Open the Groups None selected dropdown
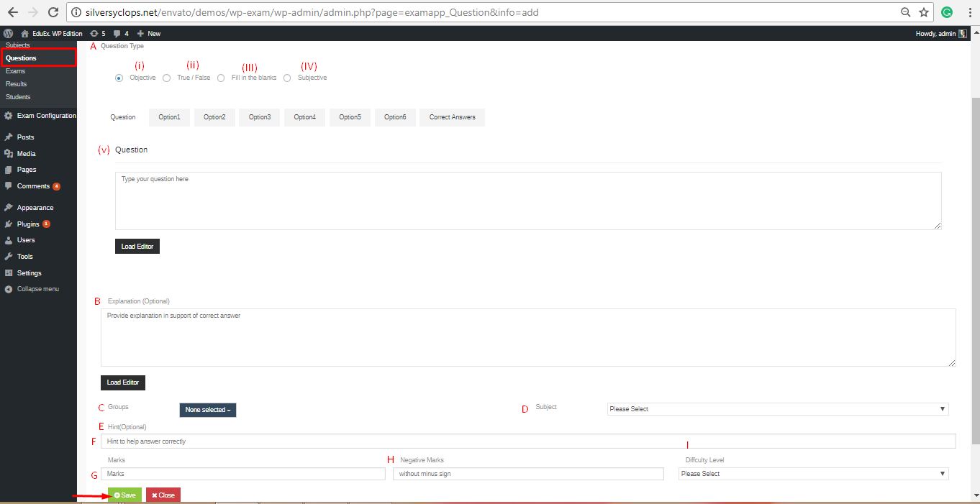980x504 pixels. [x=207, y=410]
